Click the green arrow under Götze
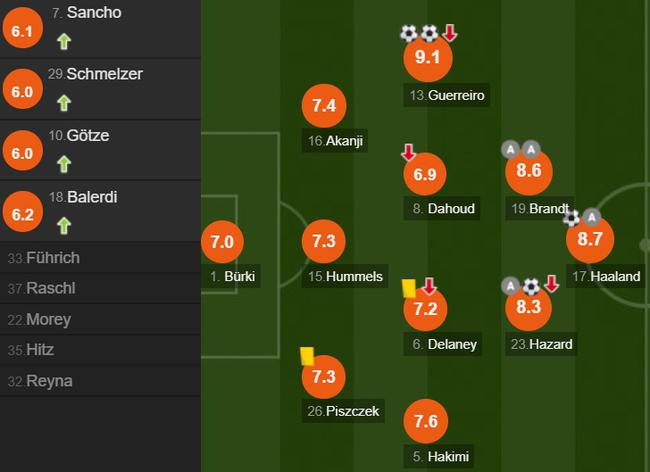Image resolution: width=650 pixels, height=472 pixels. pyautogui.click(x=64, y=163)
